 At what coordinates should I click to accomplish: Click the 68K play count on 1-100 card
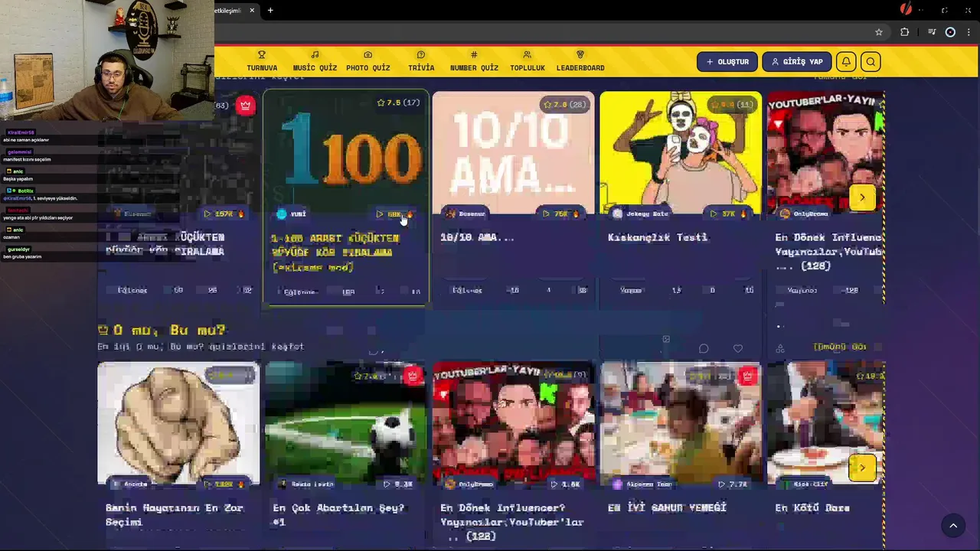pos(394,214)
